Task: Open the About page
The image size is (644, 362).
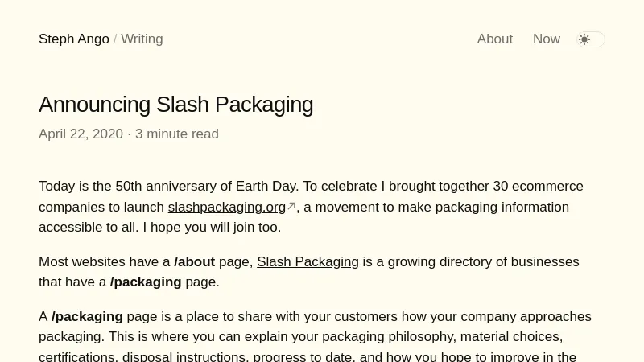Action: coord(494,39)
